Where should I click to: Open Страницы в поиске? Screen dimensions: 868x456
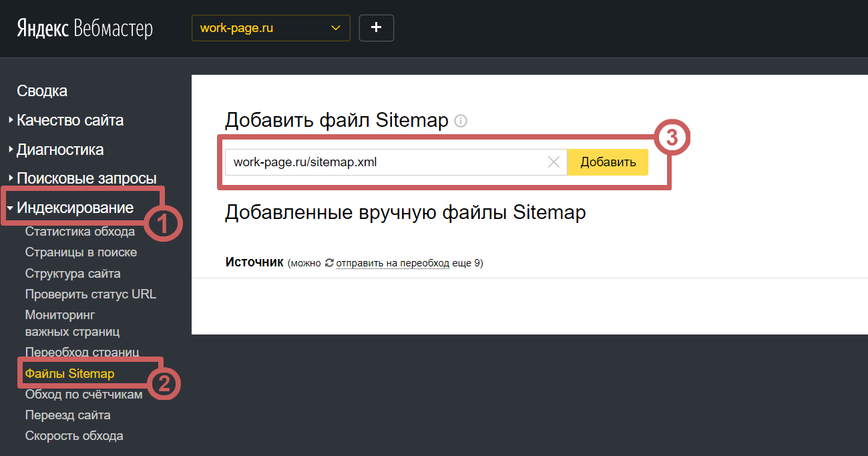81,252
